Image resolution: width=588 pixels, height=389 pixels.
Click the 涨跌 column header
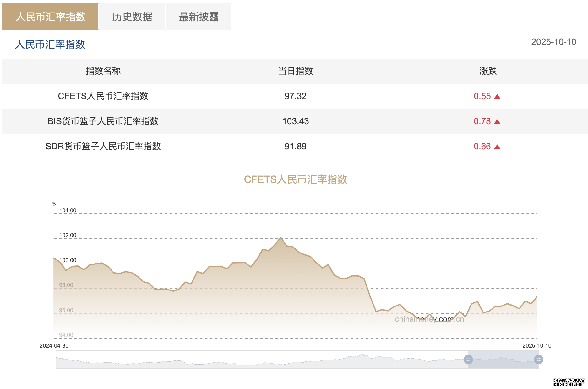pos(487,71)
